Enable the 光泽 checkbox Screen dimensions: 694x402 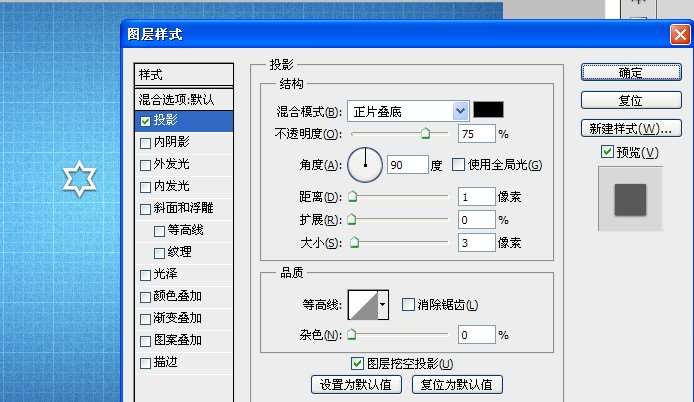click(146, 275)
